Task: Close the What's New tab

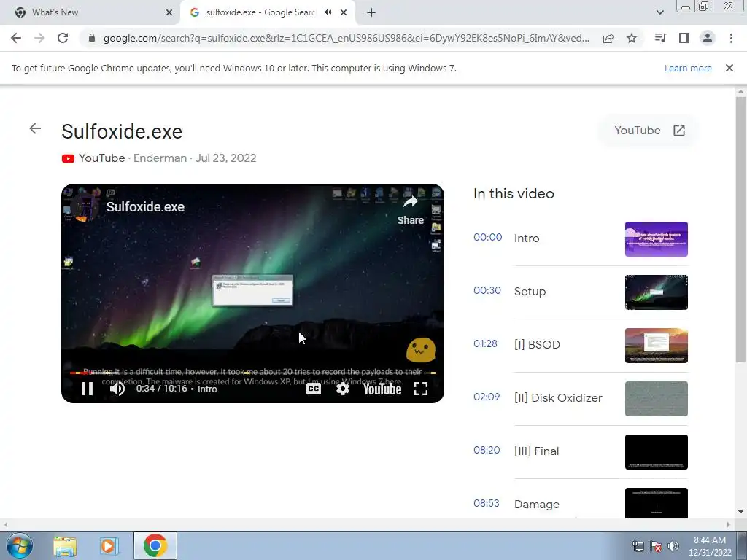Action: click(x=169, y=13)
